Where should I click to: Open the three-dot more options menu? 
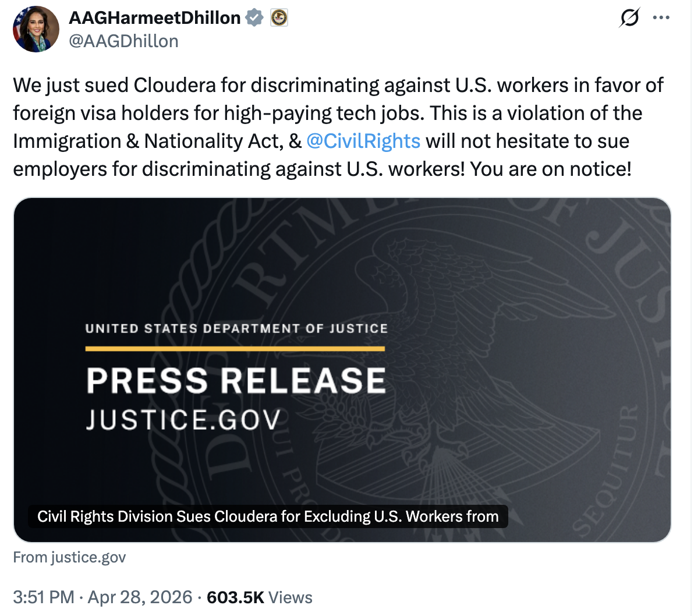(661, 17)
